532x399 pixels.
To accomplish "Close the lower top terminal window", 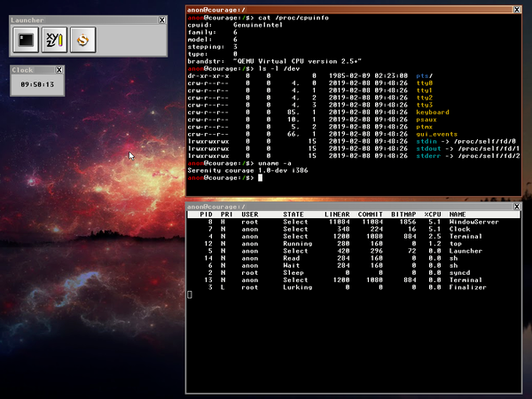I will tap(516, 207).
